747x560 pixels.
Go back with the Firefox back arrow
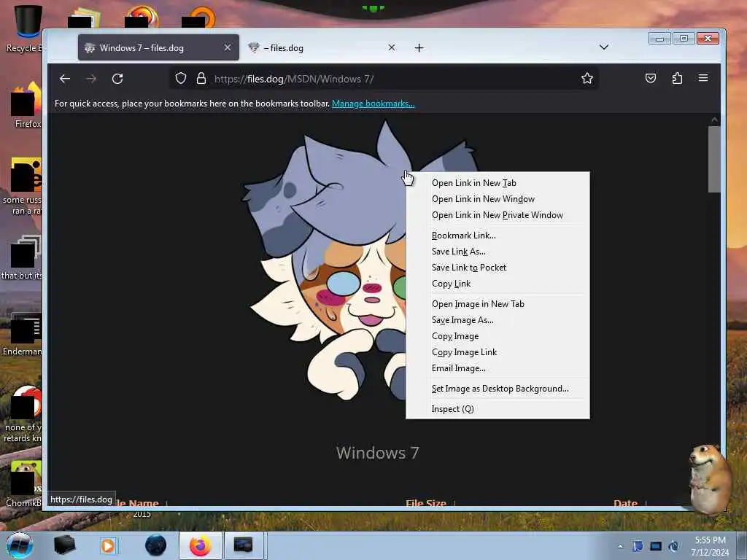coord(65,79)
